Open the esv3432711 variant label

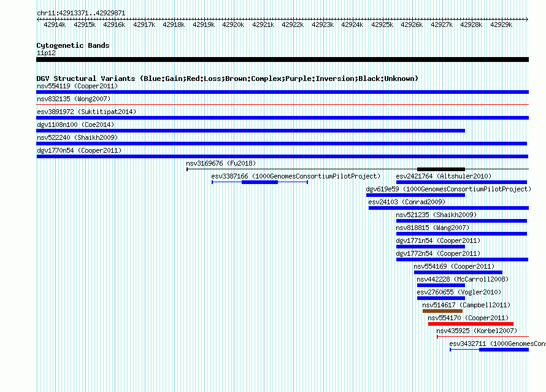(x=498, y=344)
